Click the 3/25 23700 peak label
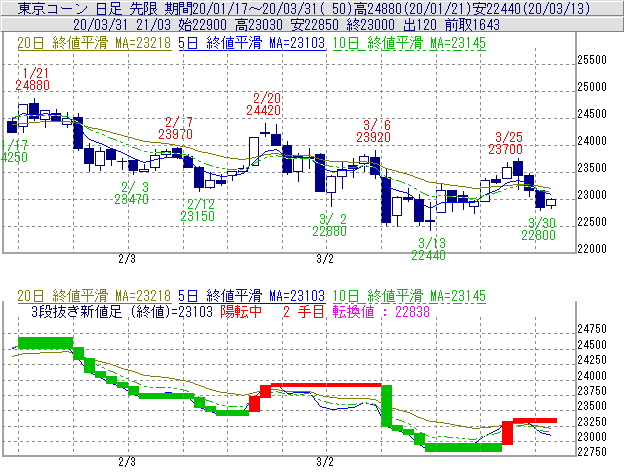624x474 pixels. (x=505, y=143)
